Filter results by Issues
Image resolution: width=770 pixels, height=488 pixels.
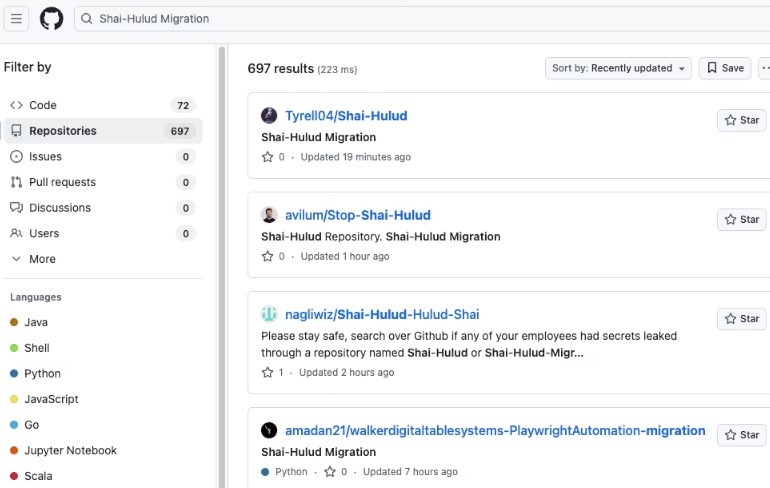point(103,157)
